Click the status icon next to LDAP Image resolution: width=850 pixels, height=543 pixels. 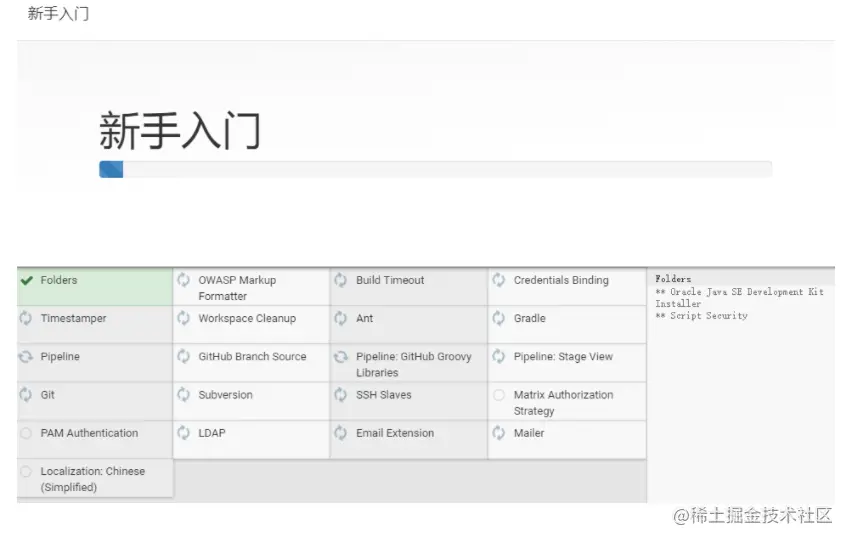point(183,433)
